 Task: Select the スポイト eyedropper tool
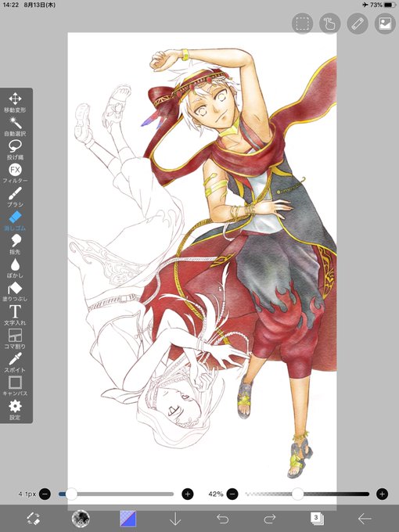click(15, 363)
